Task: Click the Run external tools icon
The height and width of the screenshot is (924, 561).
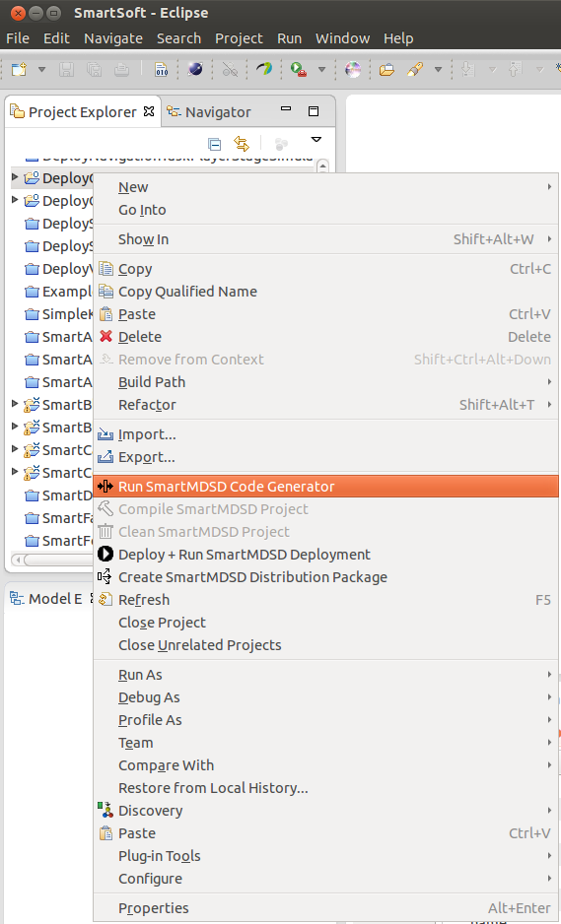Action: point(299,70)
